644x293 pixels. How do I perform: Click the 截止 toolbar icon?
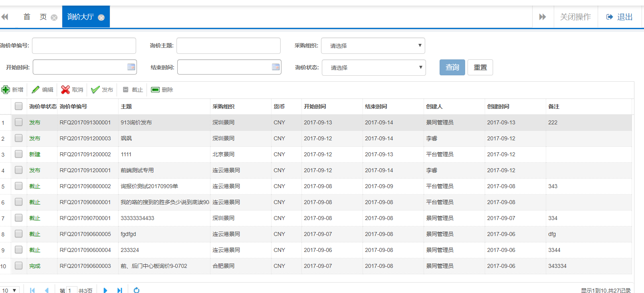[x=126, y=90]
